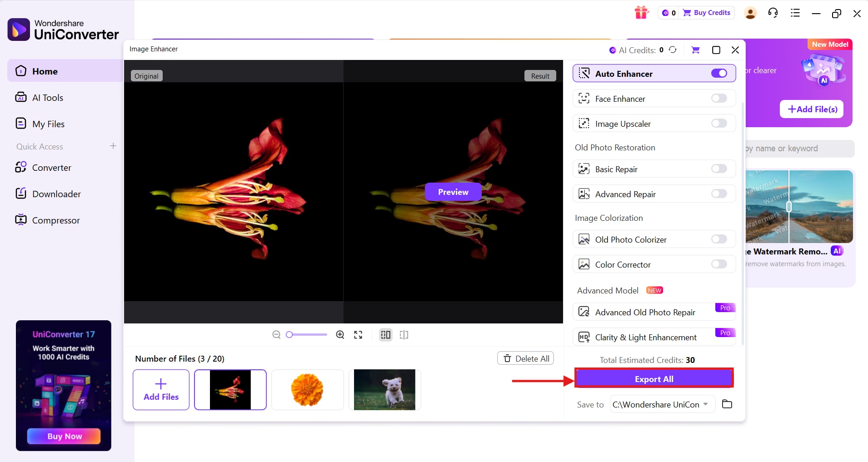Open the folder icon beside Save to
This screenshot has height=462, width=868.
coord(727,404)
